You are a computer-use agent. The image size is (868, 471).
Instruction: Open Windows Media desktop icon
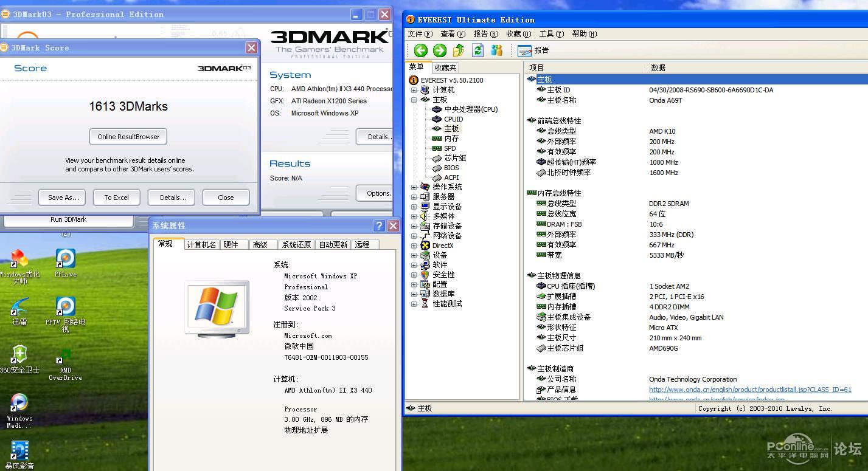19,410
